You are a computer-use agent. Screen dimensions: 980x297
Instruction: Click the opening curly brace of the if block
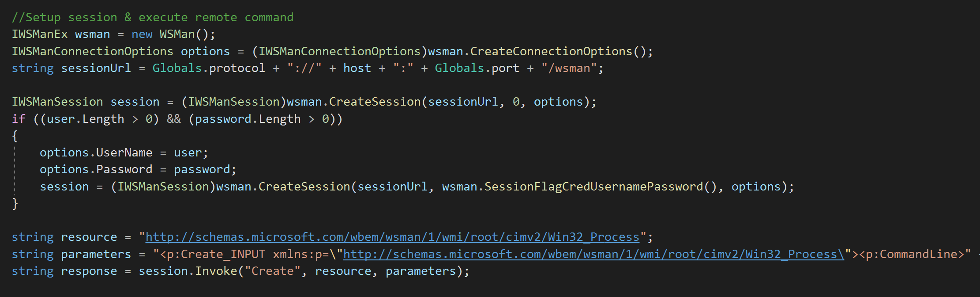coord(15,136)
